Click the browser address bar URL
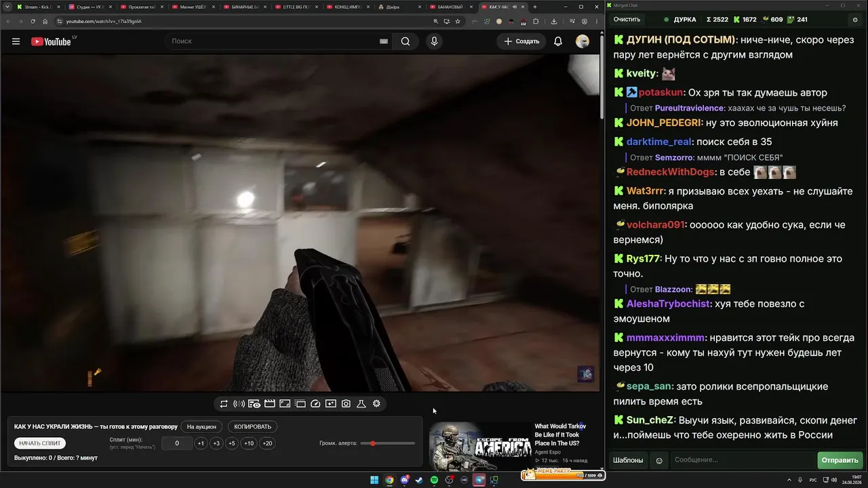This screenshot has width=868, height=488. point(104,21)
